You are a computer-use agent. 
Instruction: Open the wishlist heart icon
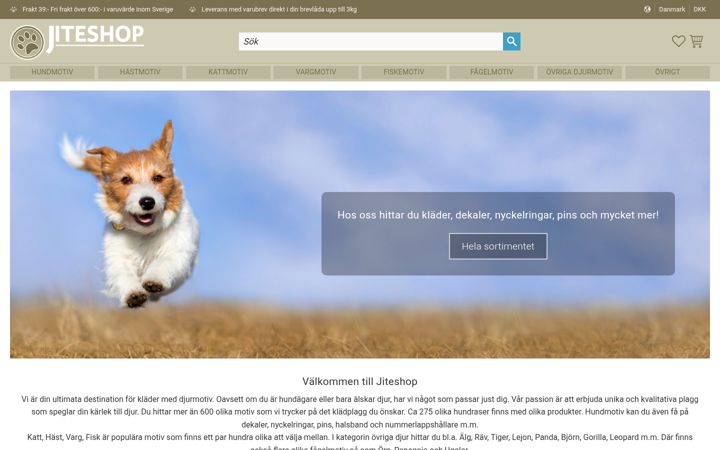click(x=678, y=41)
